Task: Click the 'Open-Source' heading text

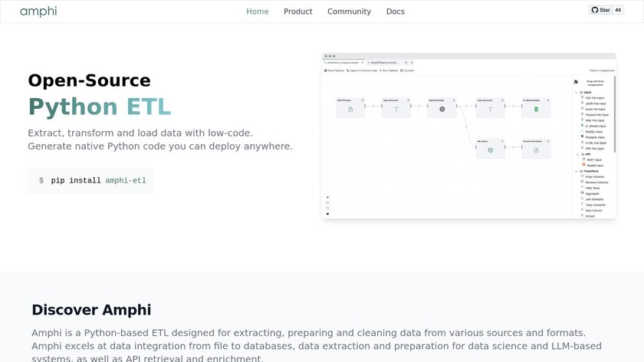Action: pyautogui.click(x=89, y=80)
